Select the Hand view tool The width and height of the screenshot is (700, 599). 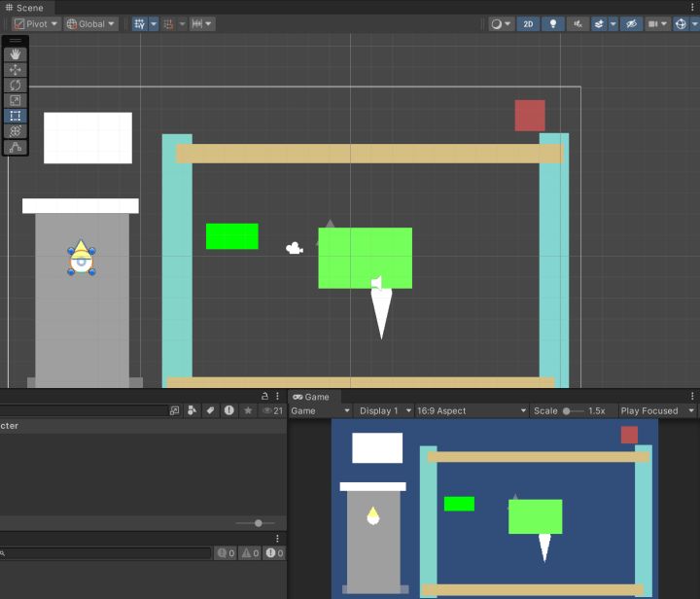[16, 55]
